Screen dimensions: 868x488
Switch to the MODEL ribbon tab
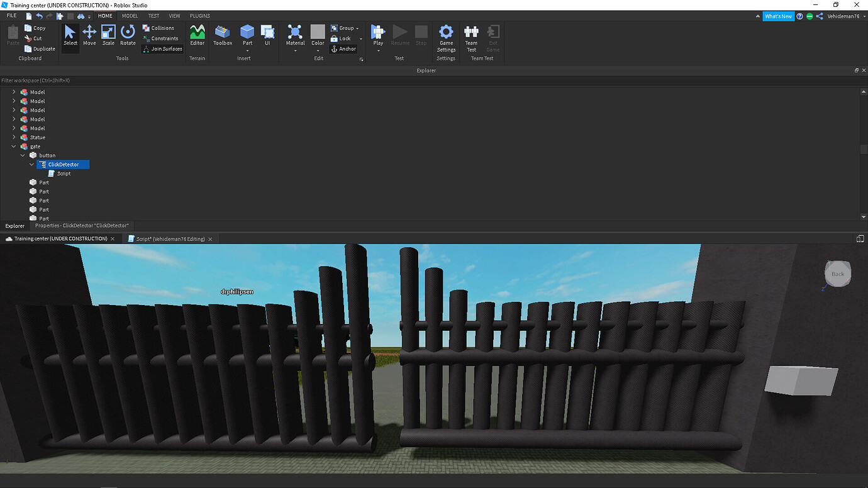130,16
